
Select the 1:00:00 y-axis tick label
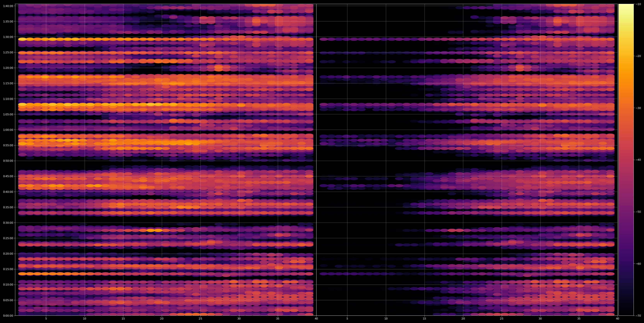click(8, 130)
